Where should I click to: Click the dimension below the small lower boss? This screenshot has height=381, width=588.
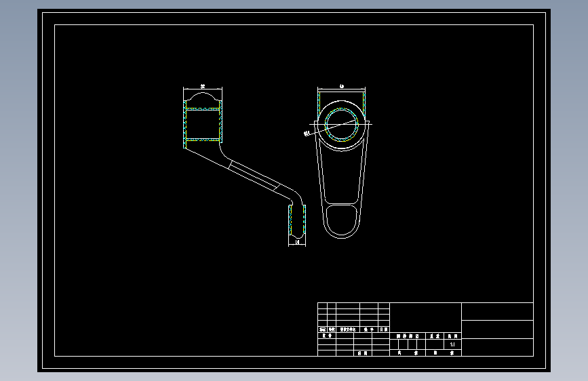coord(298,242)
